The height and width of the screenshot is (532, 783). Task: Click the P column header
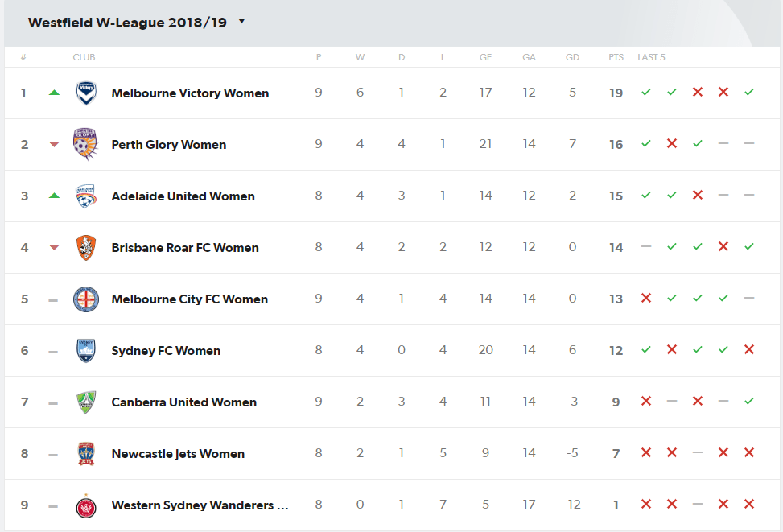point(319,57)
